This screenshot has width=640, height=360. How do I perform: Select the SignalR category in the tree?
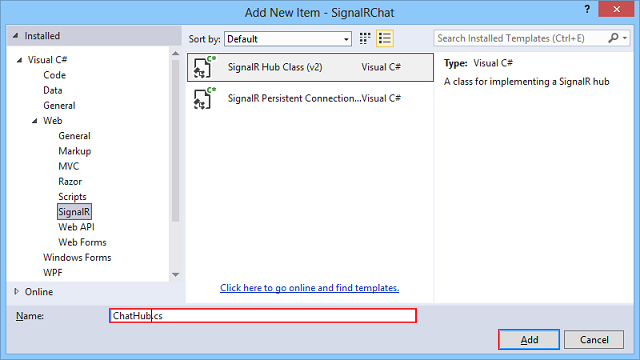pos(74,212)
